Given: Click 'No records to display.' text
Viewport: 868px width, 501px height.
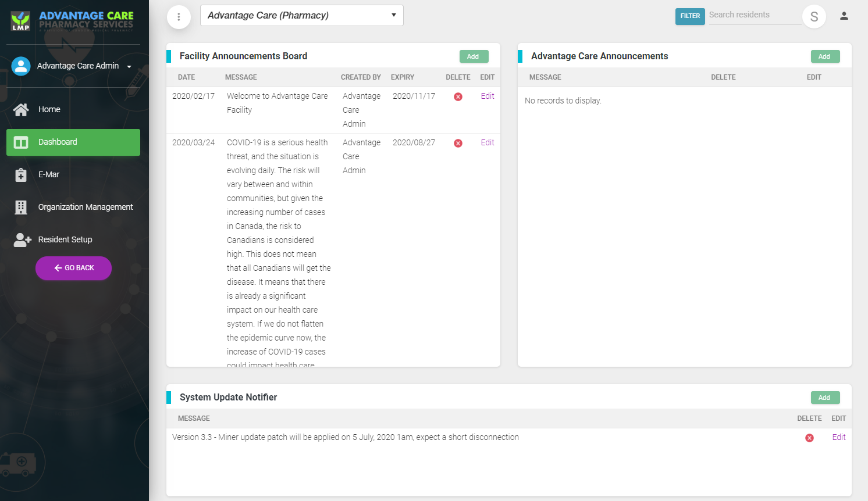Looking at the screenshot, I should 563,101.
